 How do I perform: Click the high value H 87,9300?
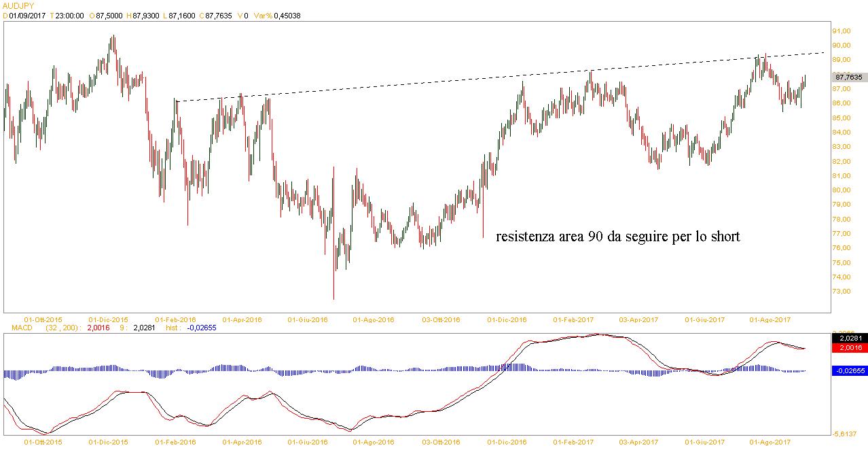click(145, 16)
